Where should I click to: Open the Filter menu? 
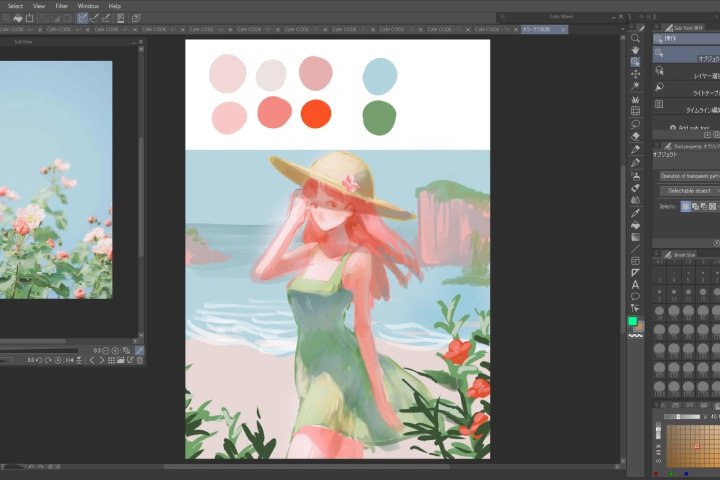[x=62, y=6]
